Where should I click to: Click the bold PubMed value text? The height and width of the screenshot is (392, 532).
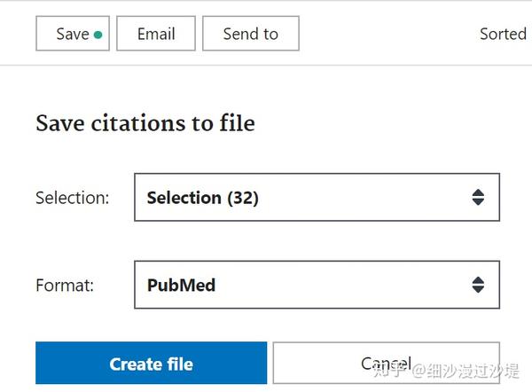tap(181, 285)
